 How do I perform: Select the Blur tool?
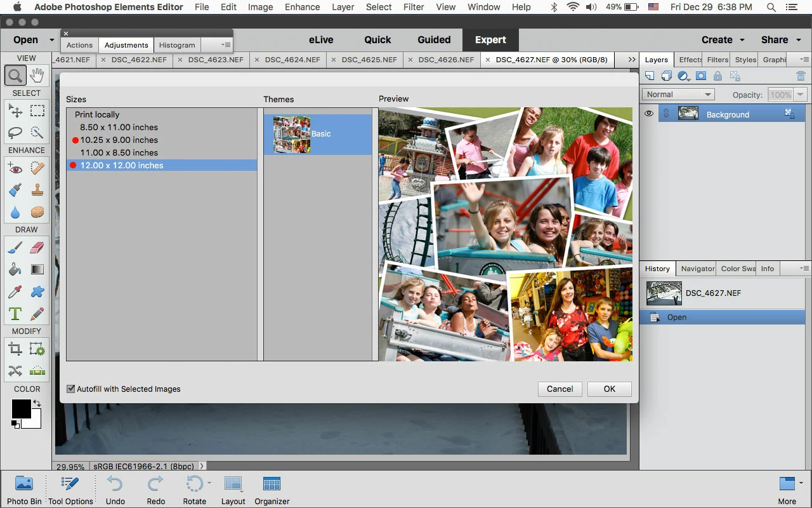(15, 212)
